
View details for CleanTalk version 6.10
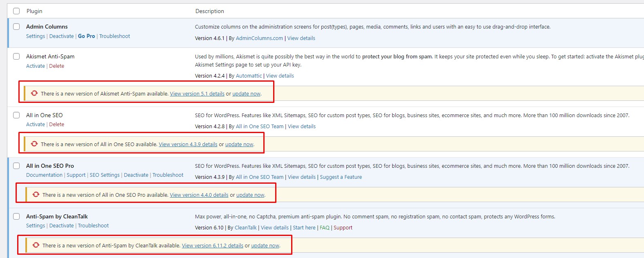pos(275,227)
